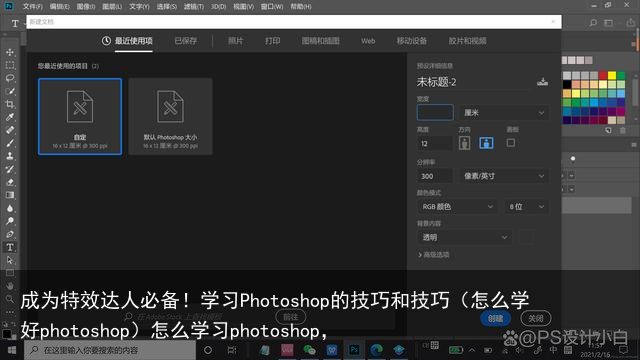Select the History Brush tool

tap(10, 169)
